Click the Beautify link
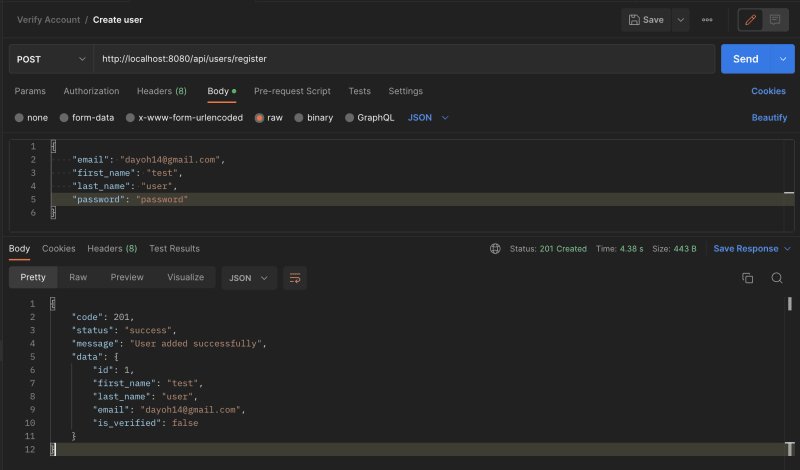 click(x=769, y=118)
